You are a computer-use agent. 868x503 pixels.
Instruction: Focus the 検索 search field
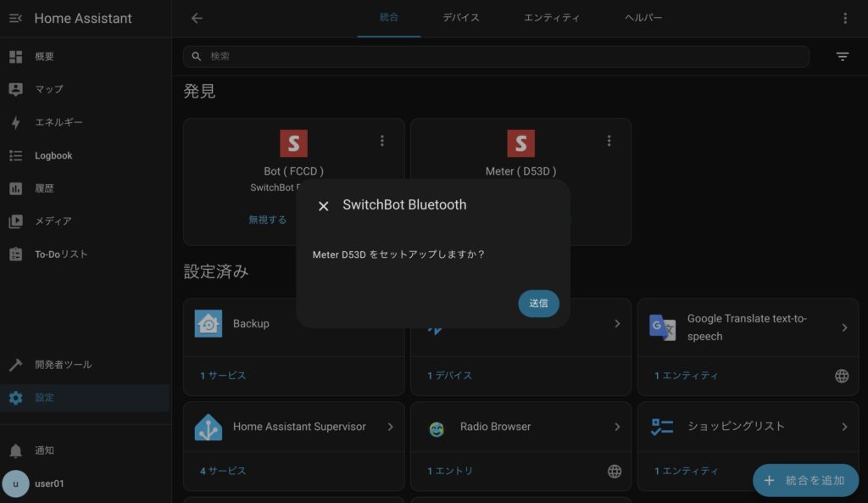496,57
